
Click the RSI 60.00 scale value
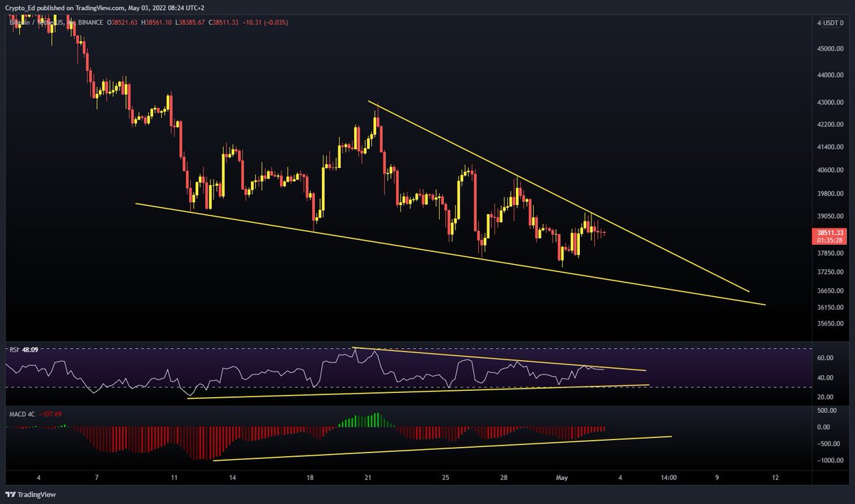coord(826,358)
